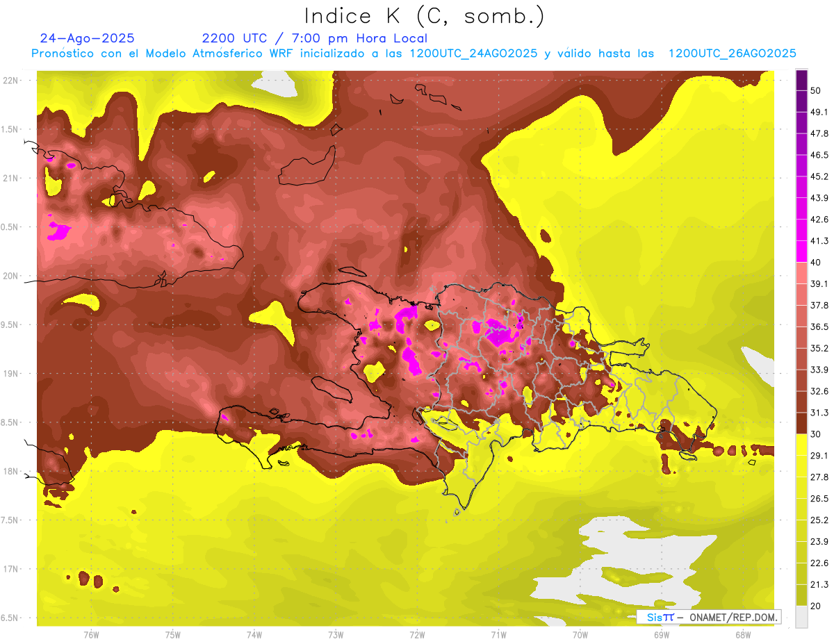Click the longitude axis label "73W"

336,635
